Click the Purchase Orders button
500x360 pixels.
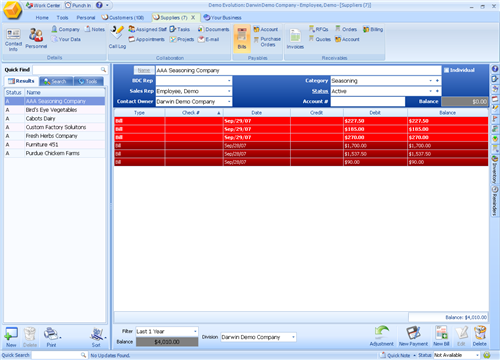point(267,42)
